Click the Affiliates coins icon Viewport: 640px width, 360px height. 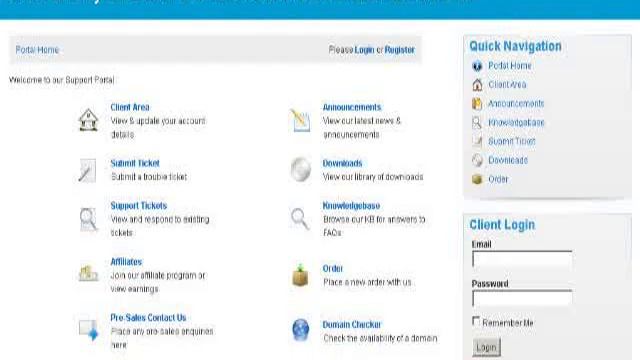click(88, 273)
